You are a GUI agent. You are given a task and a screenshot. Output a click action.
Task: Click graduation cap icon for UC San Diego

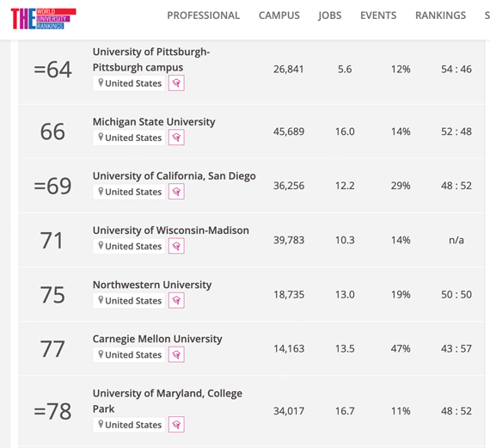pos(176,192)
